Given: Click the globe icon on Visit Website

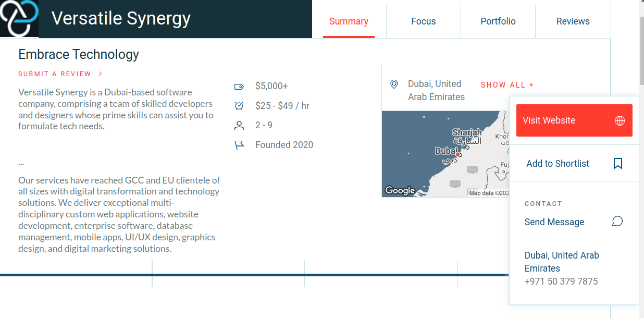Looking at the screenshot, I should click(x=620, y=120).
